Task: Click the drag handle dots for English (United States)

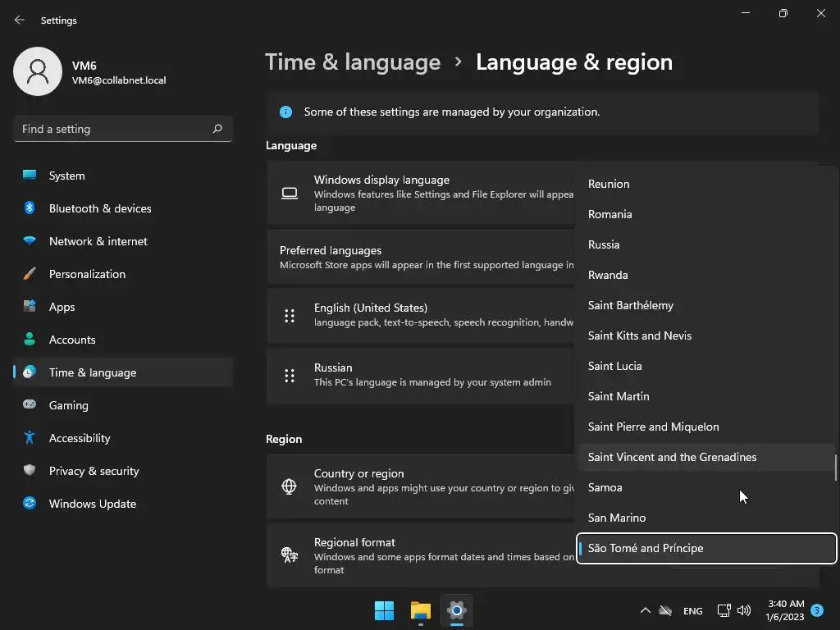Action: point(290,316)
